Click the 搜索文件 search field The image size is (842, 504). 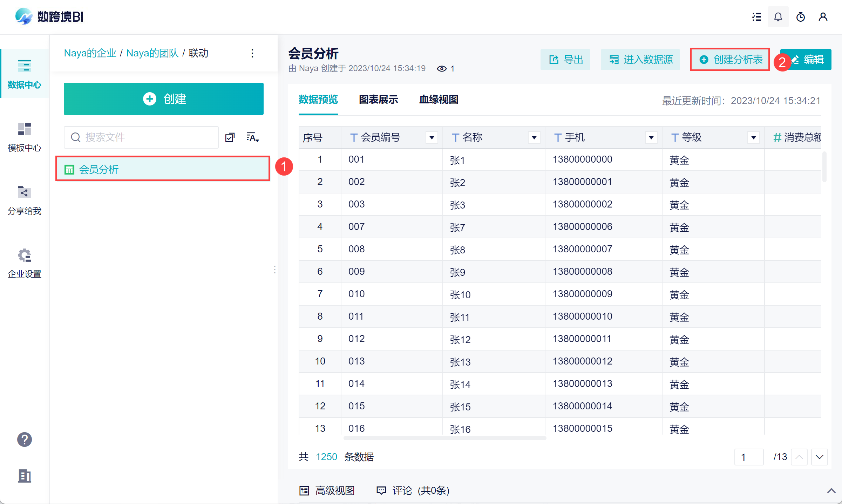coord(141,137)
